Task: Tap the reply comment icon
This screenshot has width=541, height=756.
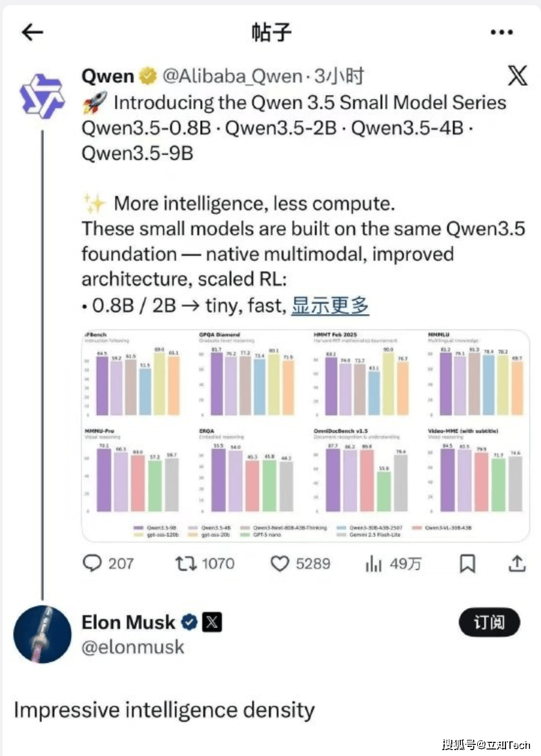Action: click(93, 563)
